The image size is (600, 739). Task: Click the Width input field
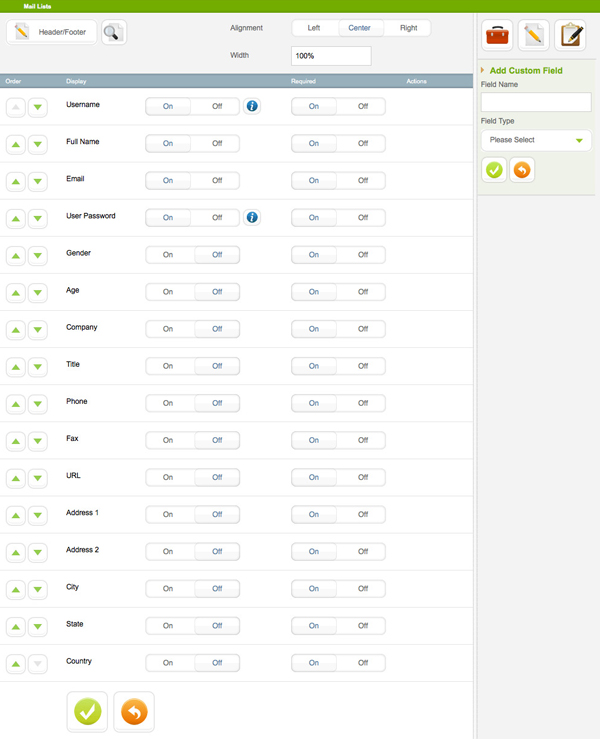(x=331, y=56)
